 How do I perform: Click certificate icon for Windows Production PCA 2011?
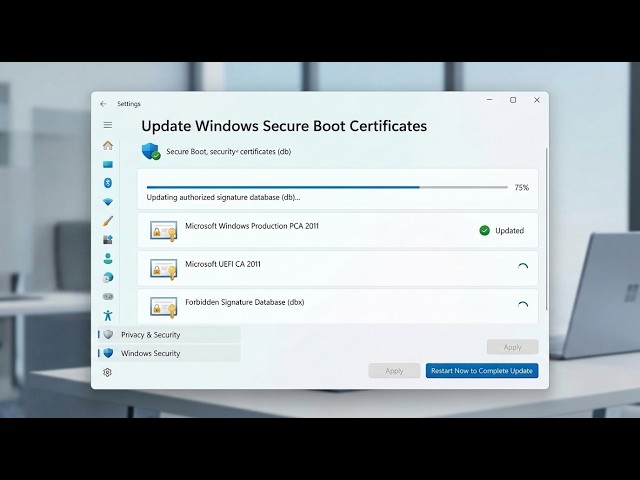(x=163, y=231)
